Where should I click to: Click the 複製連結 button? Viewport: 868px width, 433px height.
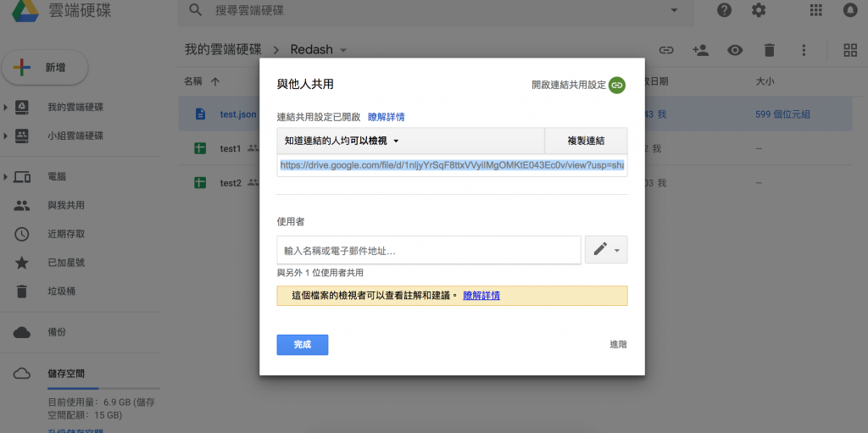click(587, 141)
